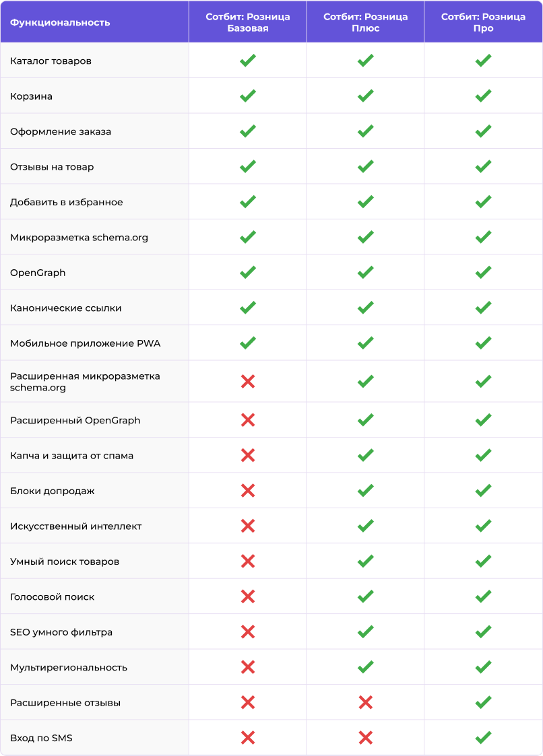The width and height of the screenshot is (543, 756).
Task: Click the Микроразметка schema.org row label
Action: (79, 237)
